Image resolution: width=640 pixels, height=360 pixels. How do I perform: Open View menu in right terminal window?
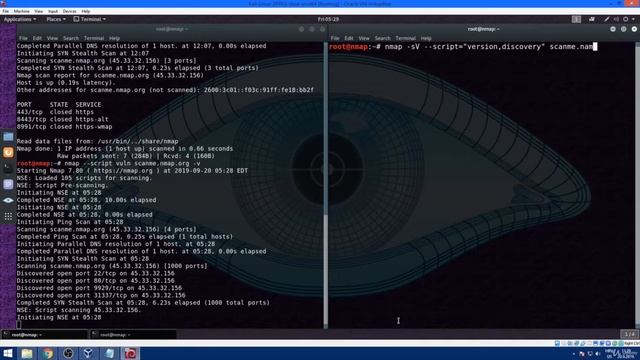tap(364, 38)
